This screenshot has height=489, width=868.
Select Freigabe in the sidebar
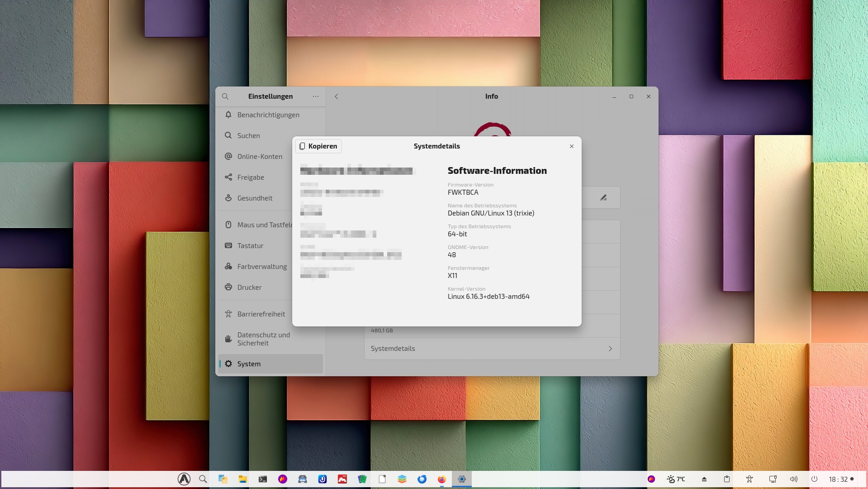pos(251,177)
